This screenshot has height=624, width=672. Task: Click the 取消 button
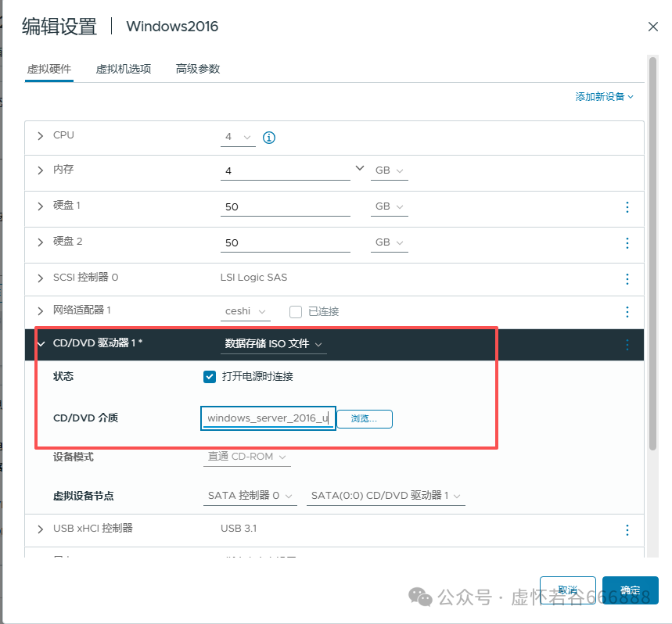point(567,590)
